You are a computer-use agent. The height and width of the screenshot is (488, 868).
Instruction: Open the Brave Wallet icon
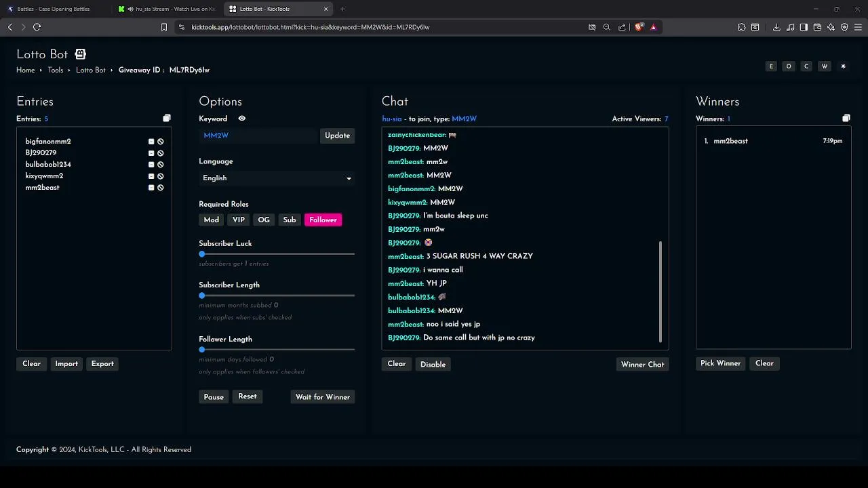coord(817,27)
